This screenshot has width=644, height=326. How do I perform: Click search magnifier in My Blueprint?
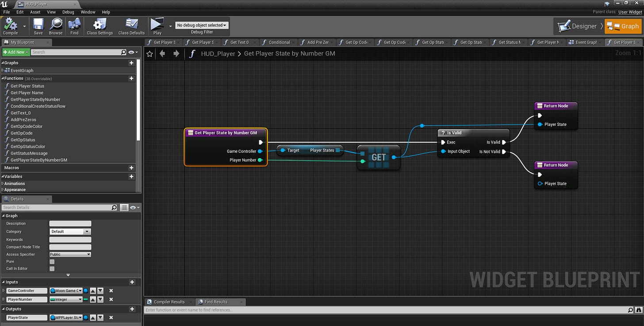click(x=123, y=52)
